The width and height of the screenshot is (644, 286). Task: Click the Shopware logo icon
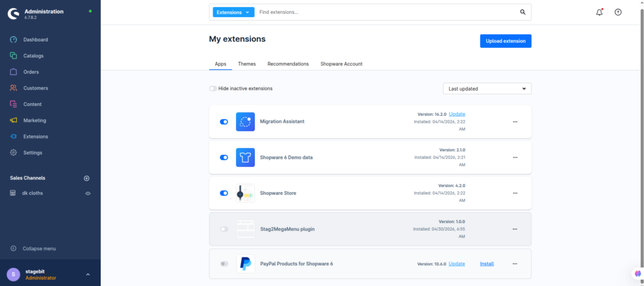pyautogui.click(x=13, y=14)
